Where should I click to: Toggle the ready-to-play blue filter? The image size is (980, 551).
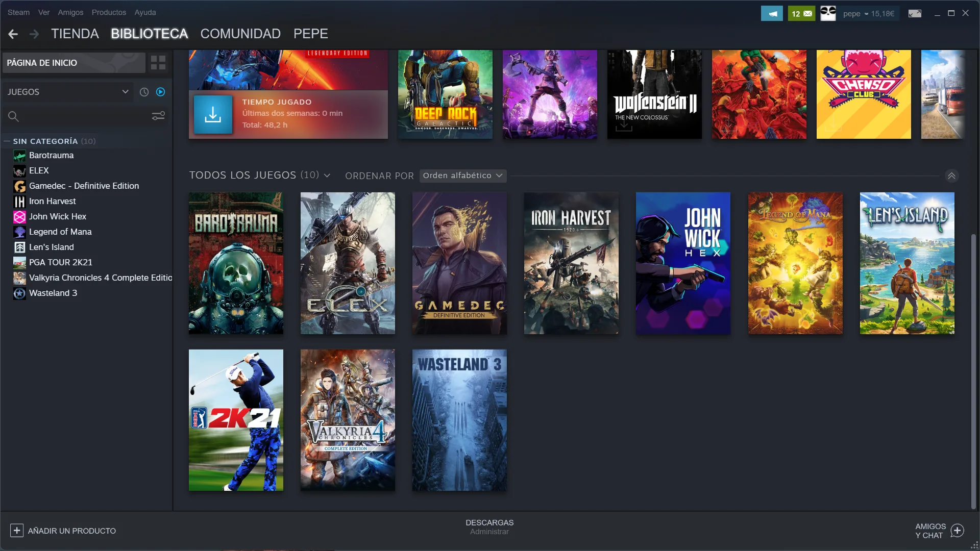coord(160,92)
